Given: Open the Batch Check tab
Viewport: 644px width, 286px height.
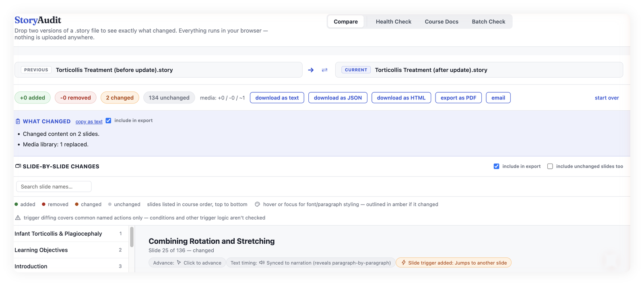Looking at the screenshot, I should pyautogui.click(x=489, y=22).
